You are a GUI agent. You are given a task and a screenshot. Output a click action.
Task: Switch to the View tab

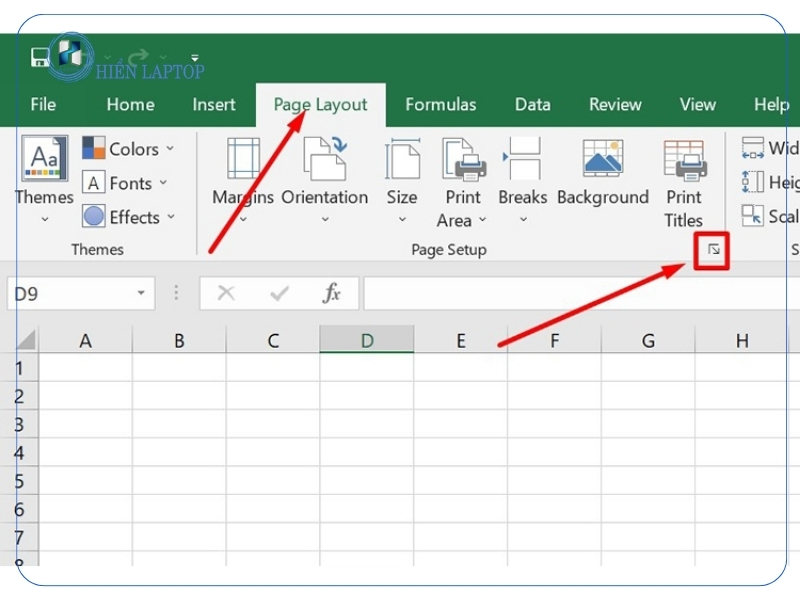point(697,105)
